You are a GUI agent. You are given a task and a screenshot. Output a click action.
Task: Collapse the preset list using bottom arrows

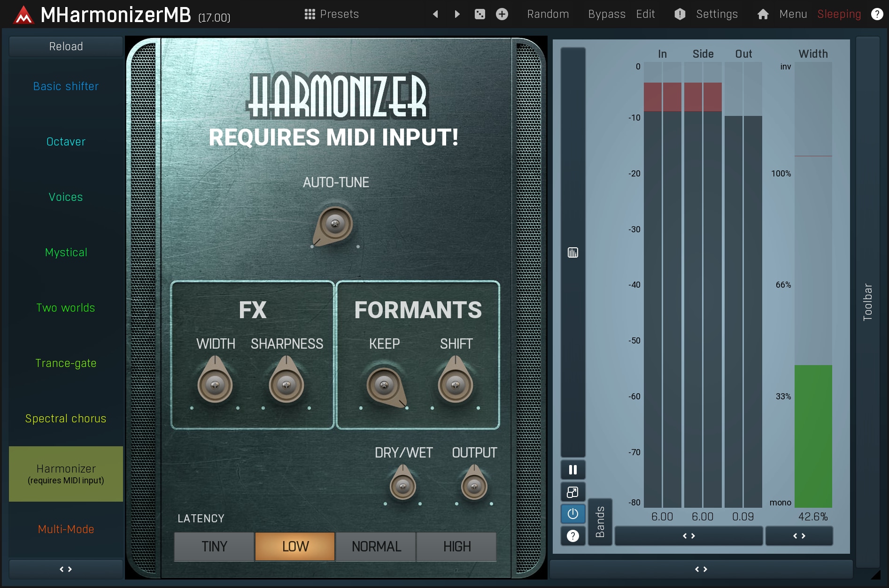pyautogui.click(x=66, y=569)
